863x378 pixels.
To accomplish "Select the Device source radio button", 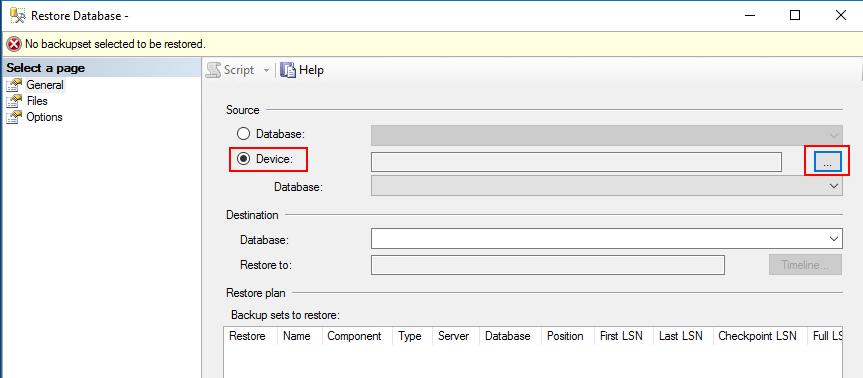I will [243, 160].
